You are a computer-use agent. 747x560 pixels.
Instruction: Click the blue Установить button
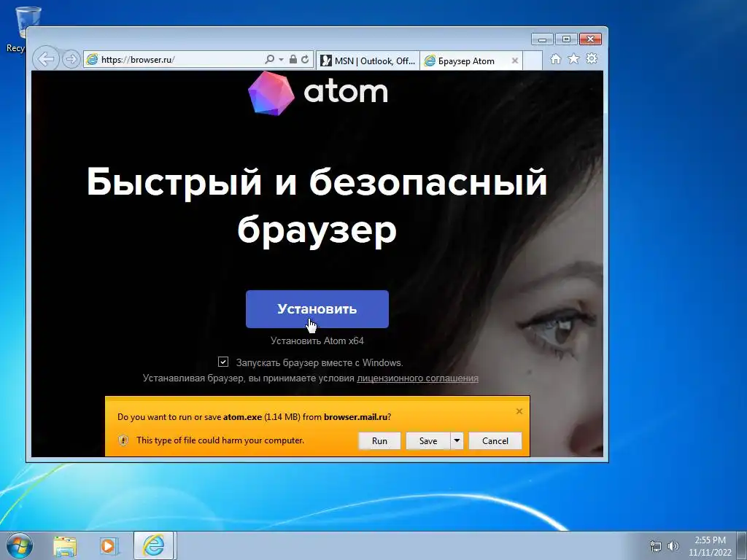click(x=317, y=309)
